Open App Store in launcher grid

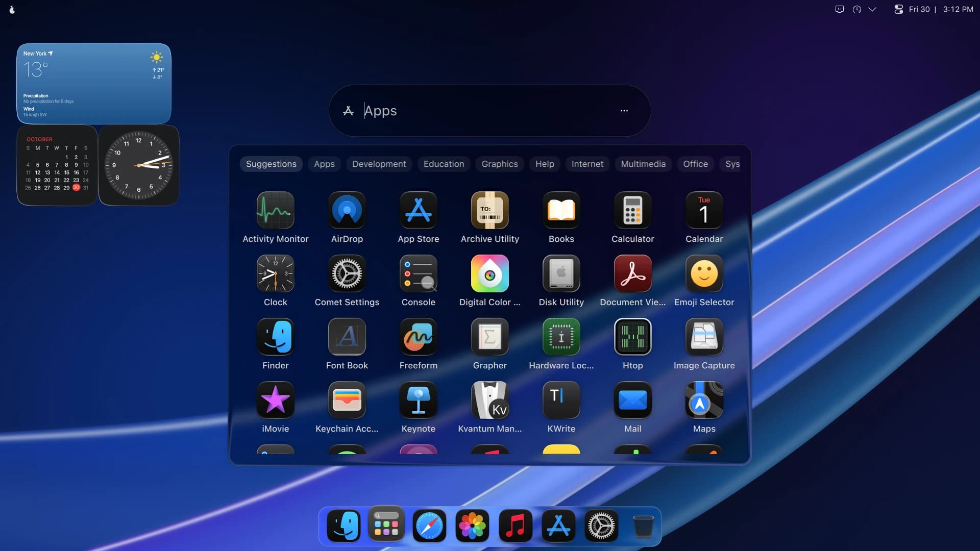point(419,210)
